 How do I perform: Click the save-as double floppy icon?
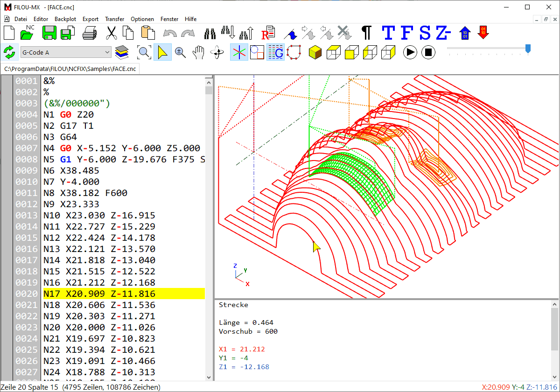[68, 33]
